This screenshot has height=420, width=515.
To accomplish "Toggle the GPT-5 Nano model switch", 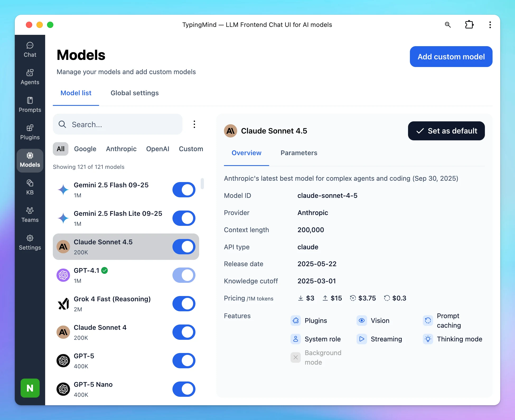I will (184, 389).
